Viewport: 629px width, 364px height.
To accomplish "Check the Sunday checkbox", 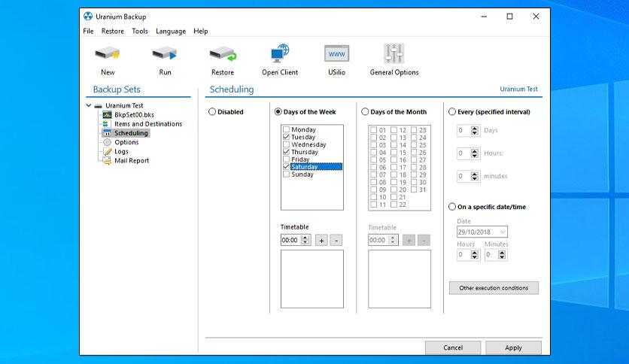I will tap(286, 174).
